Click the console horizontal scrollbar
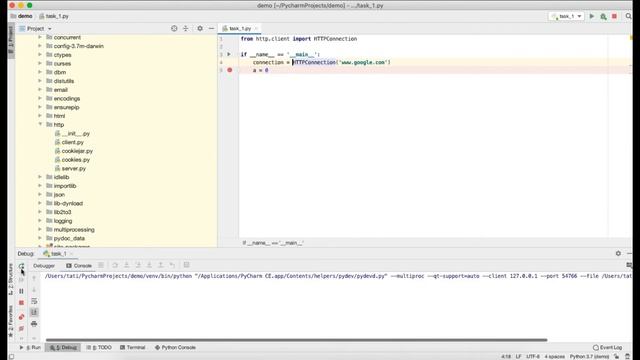Viewport: 640px width, 360px height. click(296, 340)
